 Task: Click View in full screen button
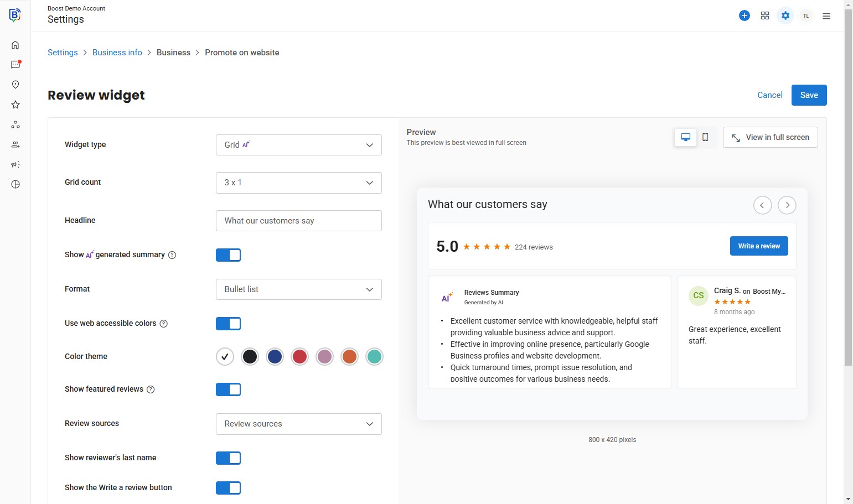pos(770,137)
